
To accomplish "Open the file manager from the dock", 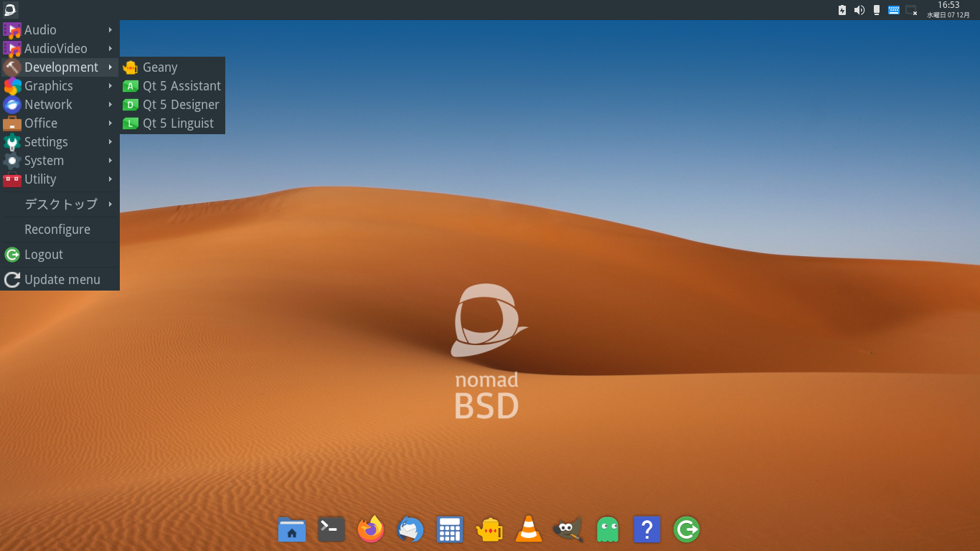I will point(292,529).
